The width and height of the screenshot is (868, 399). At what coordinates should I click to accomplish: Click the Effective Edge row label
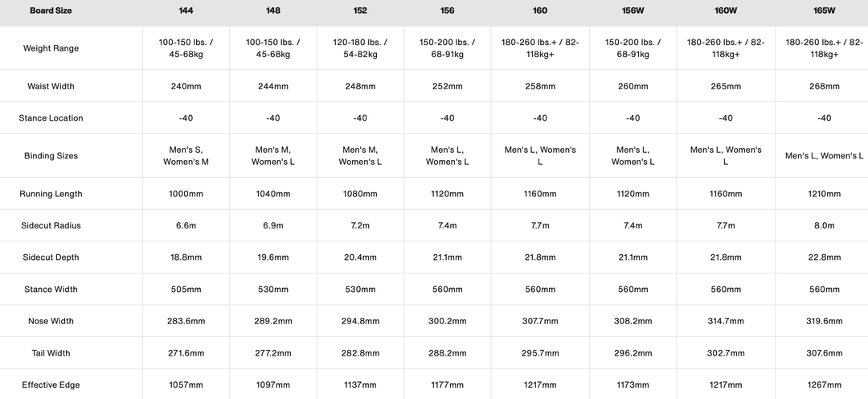(x=52, y=385)
